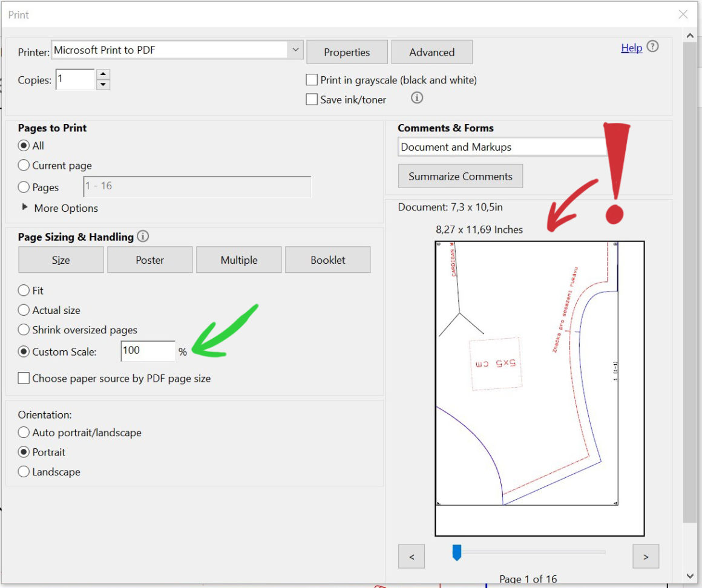Go to next preview page
This screenshot has width=702, height=588.
pos(645,557)
